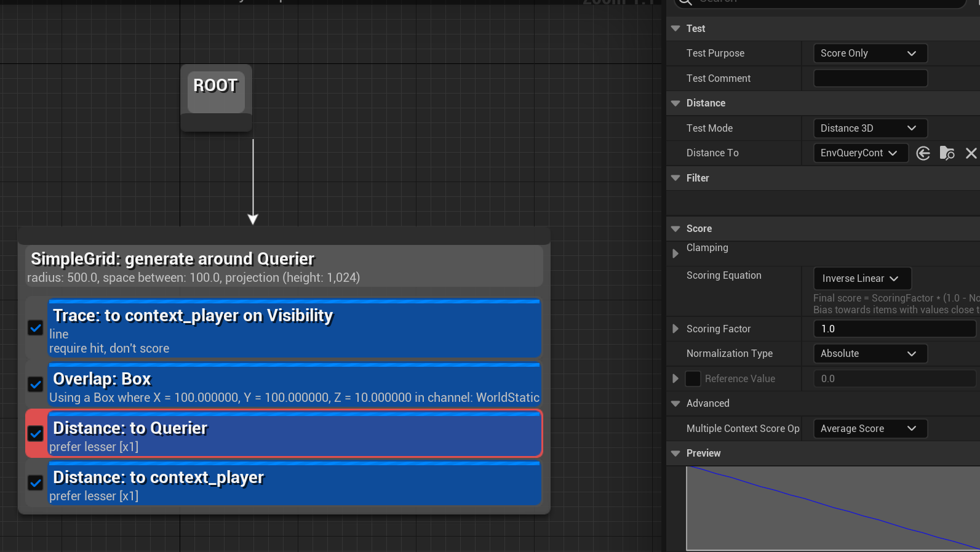Collapse the Filter section

point(675,178)
